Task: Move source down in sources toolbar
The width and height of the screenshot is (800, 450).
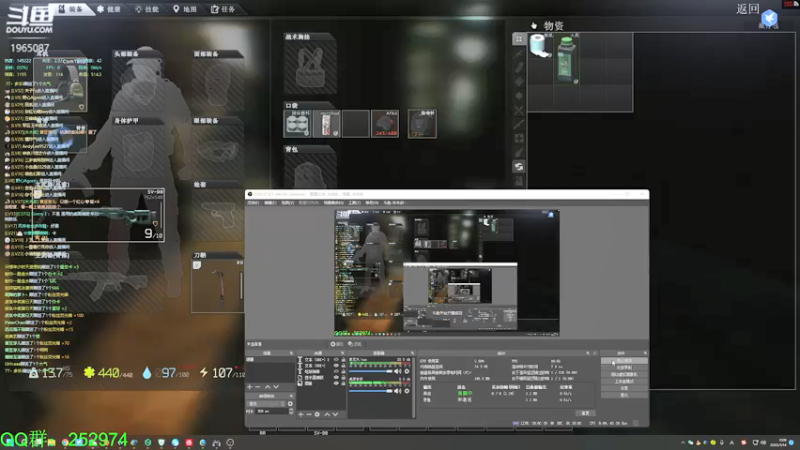Action: (x=335, y=414)
